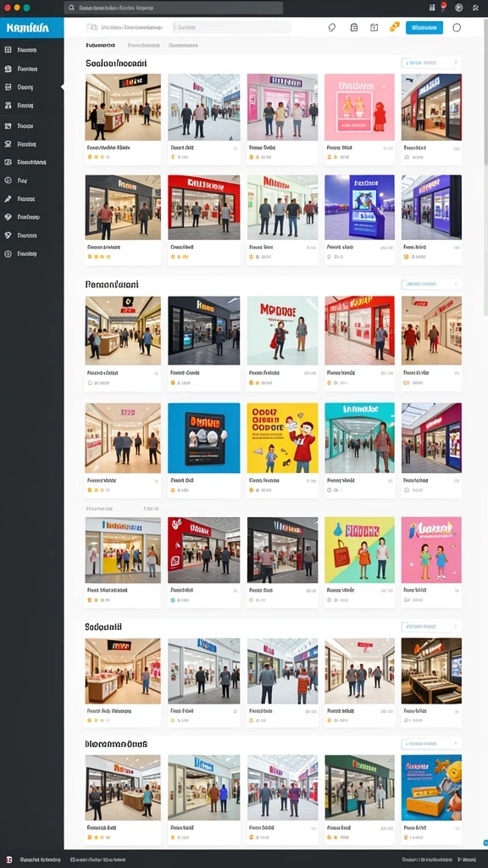Image resolution: width=488 pixels, height=868 pixels.
Task: Click the orange link icon in the header
Action: (x=394, y=26)
